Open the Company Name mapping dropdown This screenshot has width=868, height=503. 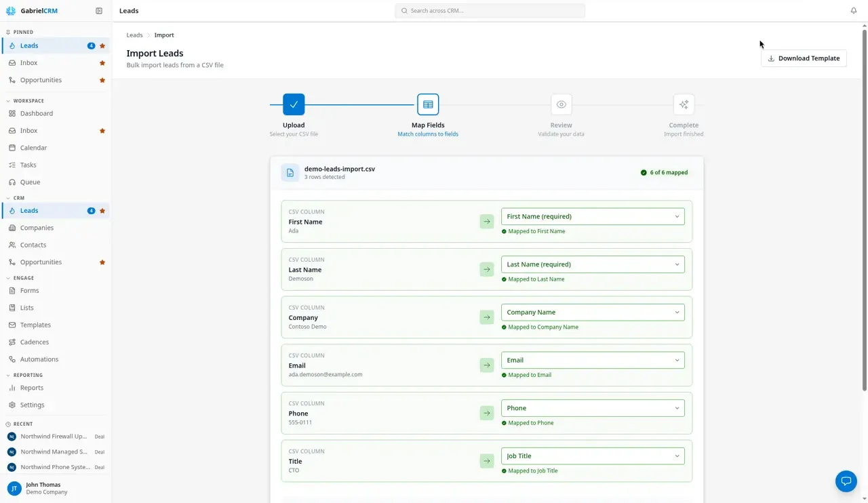(x=593, y=313)
